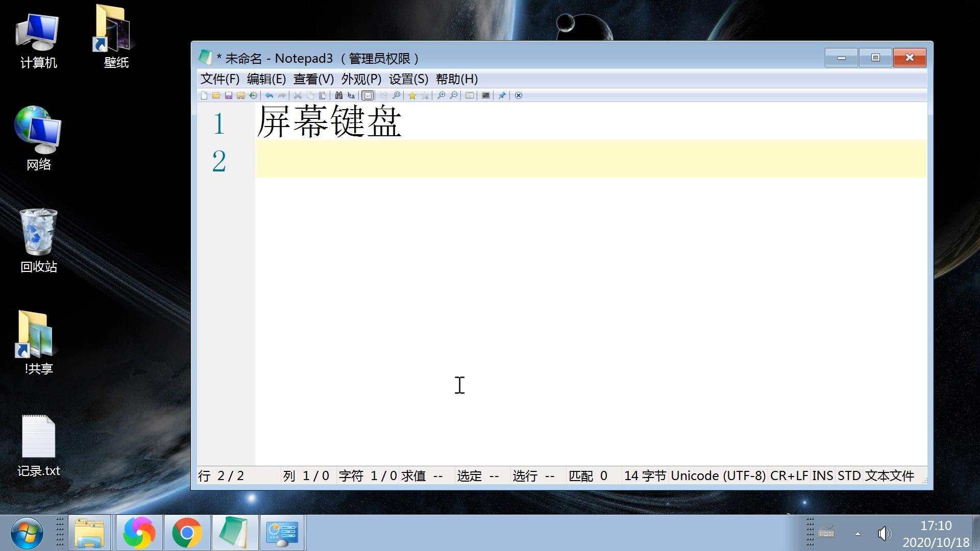The width and height of the screenshot is (980, 551).
Task: Zoom in with the magnifier-plus icon
Action: click(x=441, y=95)
